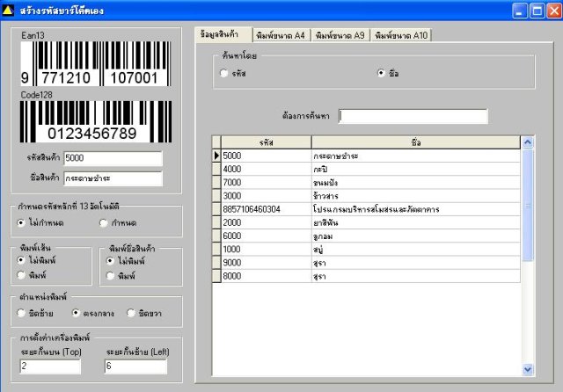
Task: Click scrollbar down arrow in product table
Action: [528, 369]
